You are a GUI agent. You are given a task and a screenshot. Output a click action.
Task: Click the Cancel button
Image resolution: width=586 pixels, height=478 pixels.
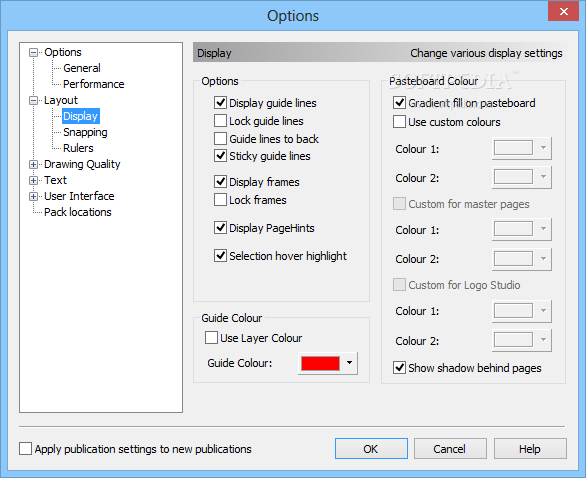450,448
